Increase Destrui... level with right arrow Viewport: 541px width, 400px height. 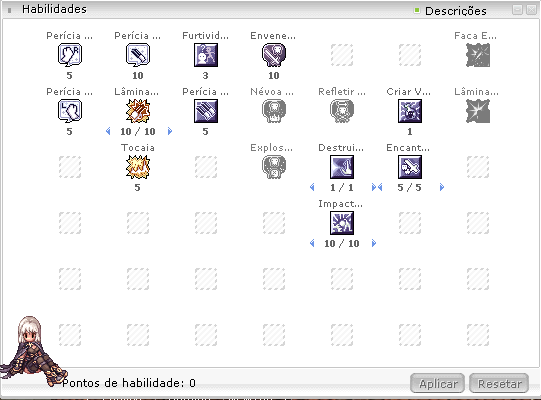click(374, 187)
